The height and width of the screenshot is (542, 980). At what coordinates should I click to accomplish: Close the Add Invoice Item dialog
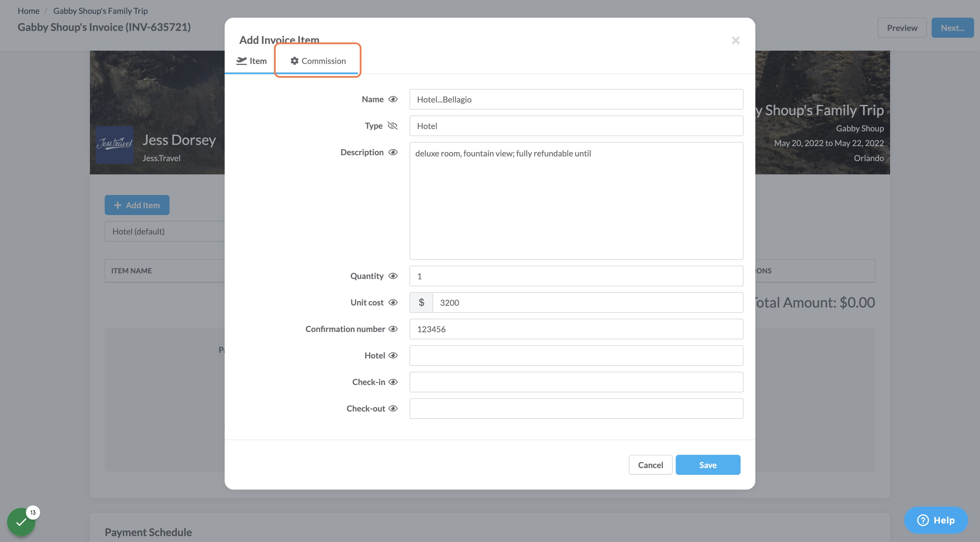pos(735,40)
